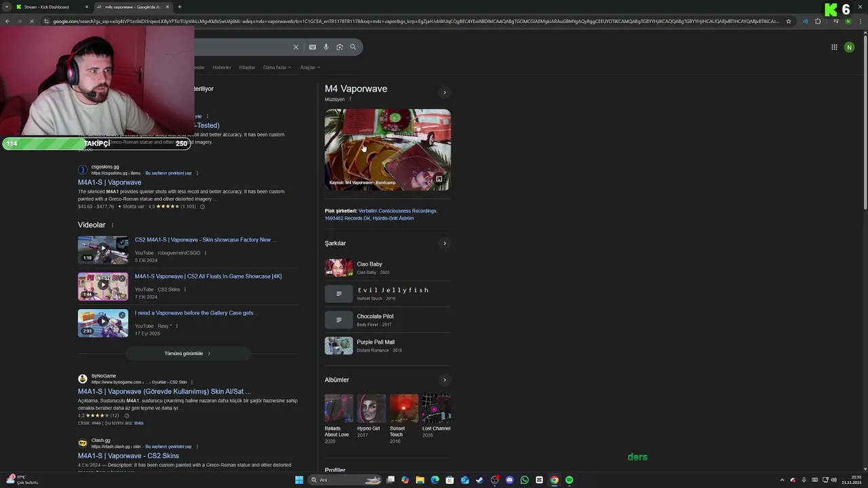868x488 pixels.
Task: Select the Purple Pall Mall song
Action: (387, 346)
